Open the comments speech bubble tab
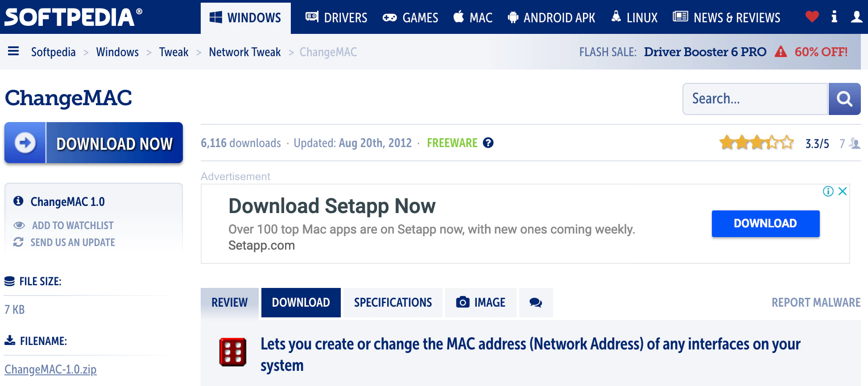This screenshot has height=386, width=868. (536, 303)
